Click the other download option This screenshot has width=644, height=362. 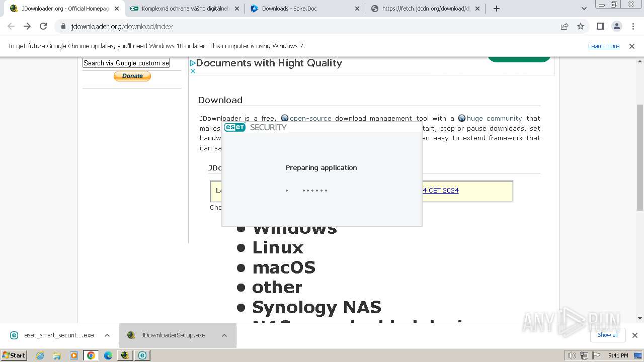tap(277, 287)
